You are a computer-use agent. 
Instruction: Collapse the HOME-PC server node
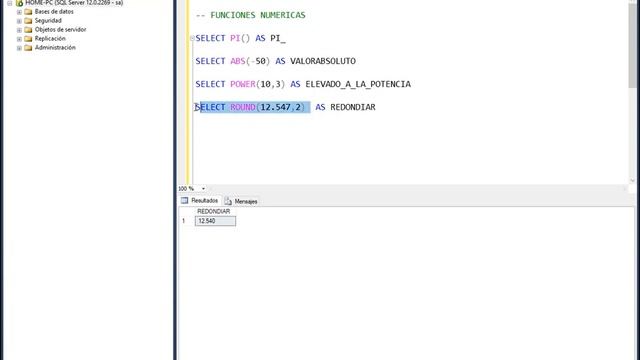[9, 3]
